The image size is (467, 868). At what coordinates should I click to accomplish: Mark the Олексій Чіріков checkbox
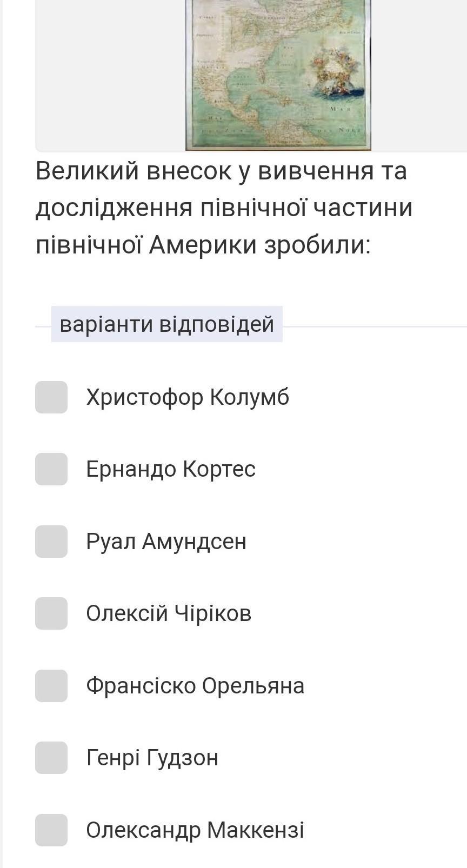click(51, 613)
